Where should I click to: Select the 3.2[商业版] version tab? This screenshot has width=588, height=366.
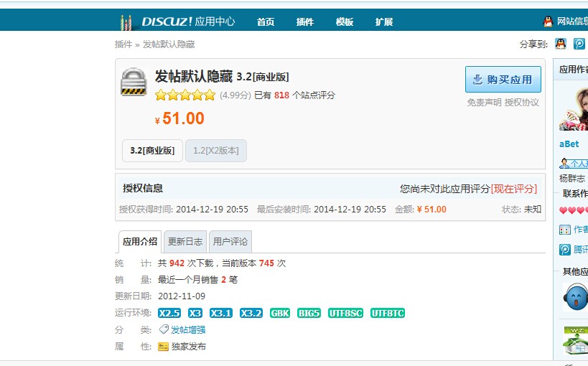pyautogui.click(x=152, y=151)
